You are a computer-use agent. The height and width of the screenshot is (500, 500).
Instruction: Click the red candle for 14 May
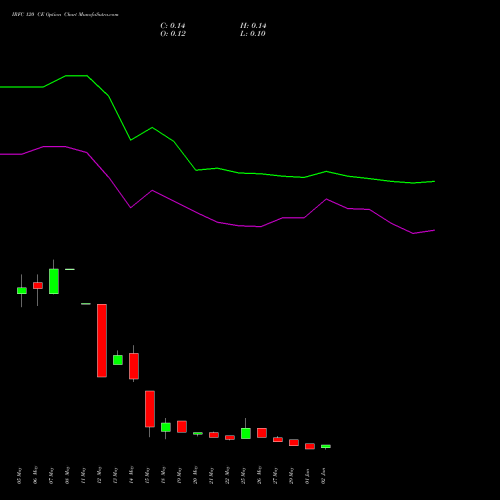pos(134,366)
